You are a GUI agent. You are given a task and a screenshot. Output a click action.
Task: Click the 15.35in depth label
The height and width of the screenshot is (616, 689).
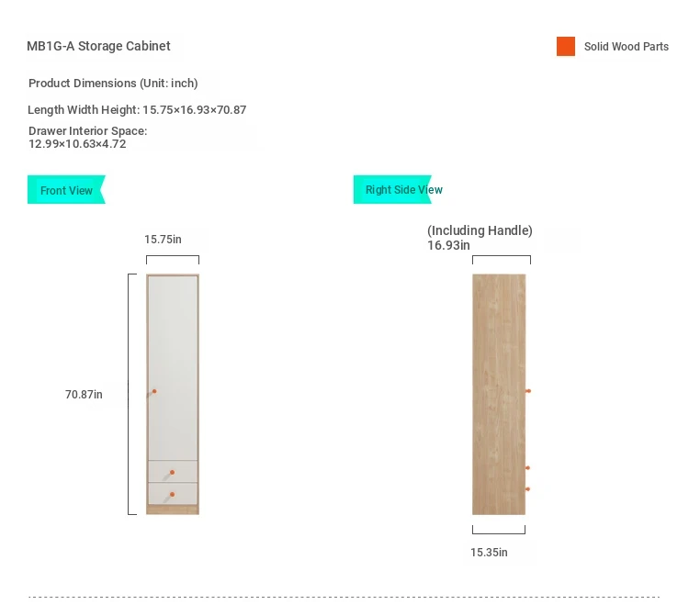tap(489, 552)
